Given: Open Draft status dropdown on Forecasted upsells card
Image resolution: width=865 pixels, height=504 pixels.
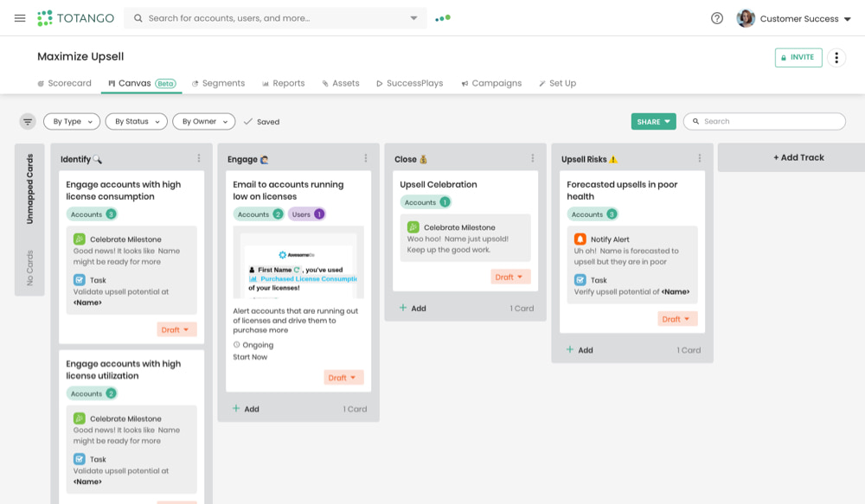Looking at the screenshot, I should tap(677, 319).
